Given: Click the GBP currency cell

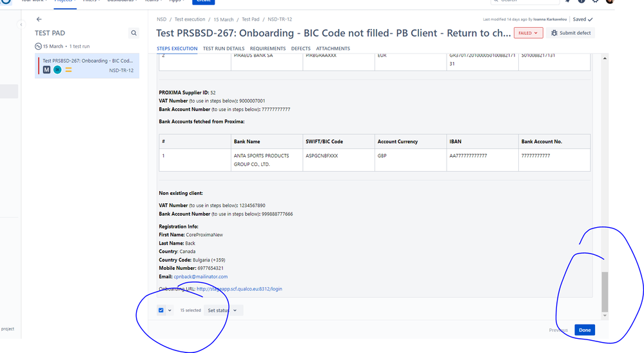Looking at the screenshot, I should [410, 160].
